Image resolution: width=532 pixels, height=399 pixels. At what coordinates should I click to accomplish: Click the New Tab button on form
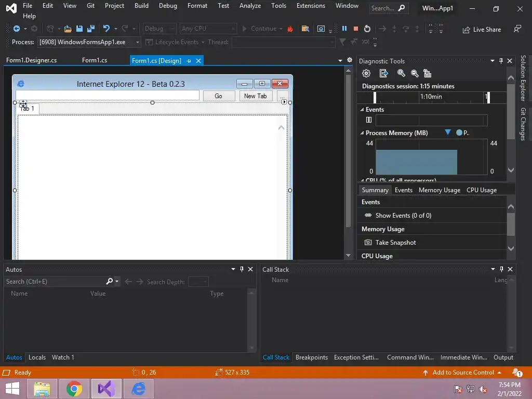[x=256, y=96]
